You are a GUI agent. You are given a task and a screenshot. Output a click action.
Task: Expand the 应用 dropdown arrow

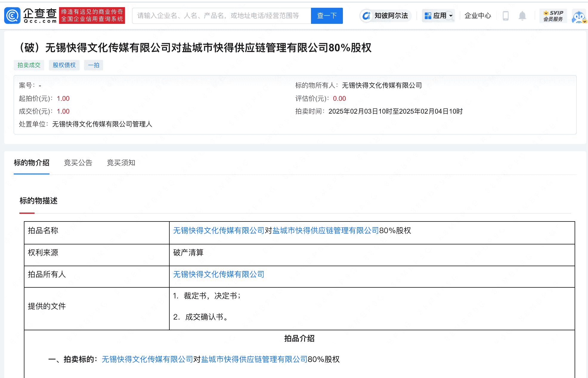pyautogui.click(x=451, y=16)
